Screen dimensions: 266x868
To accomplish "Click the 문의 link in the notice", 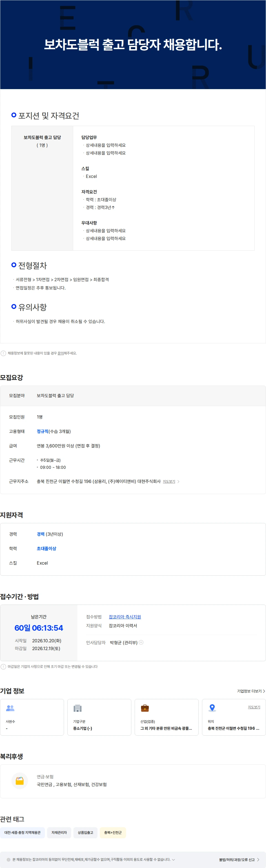I will pyautogui.click(x=60, y=353).
